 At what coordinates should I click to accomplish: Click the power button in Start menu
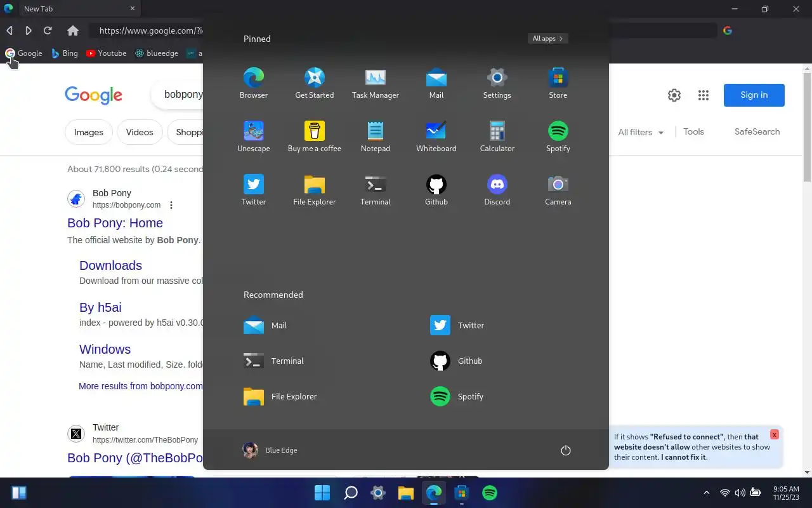[566, 450]
